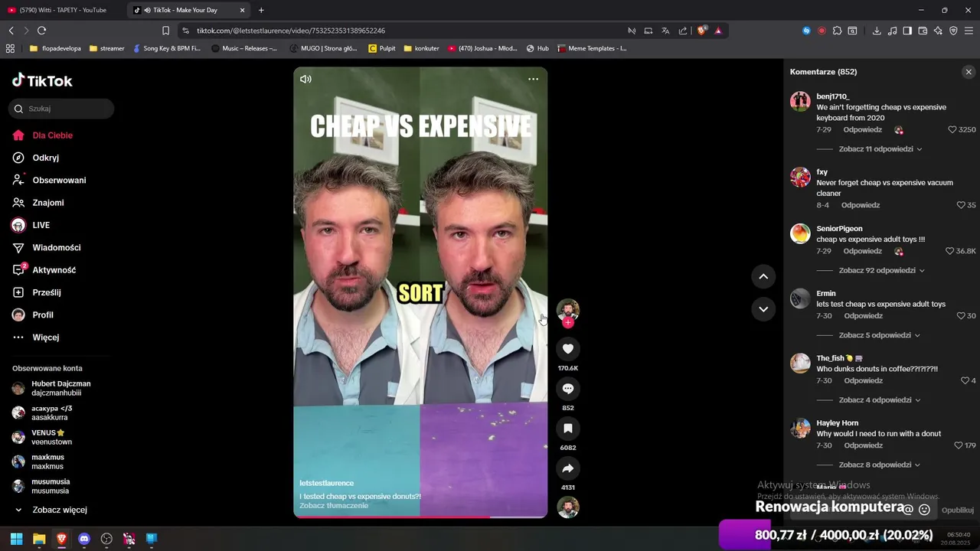Open a new browser tab
980x551 pixels.
point(261,10)
